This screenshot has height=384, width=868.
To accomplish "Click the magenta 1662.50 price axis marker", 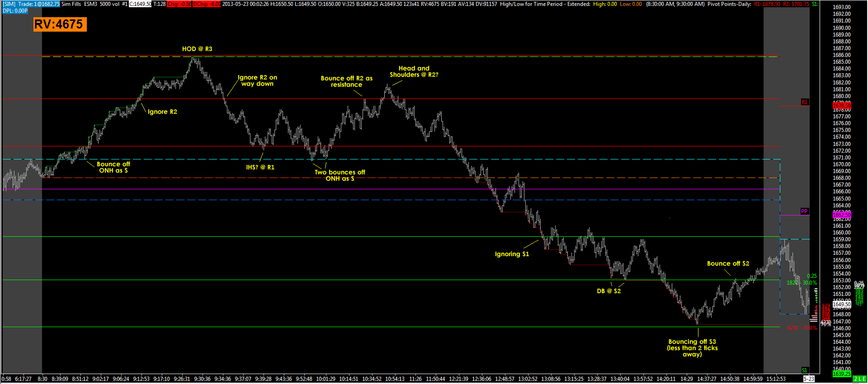I will 842,215.
